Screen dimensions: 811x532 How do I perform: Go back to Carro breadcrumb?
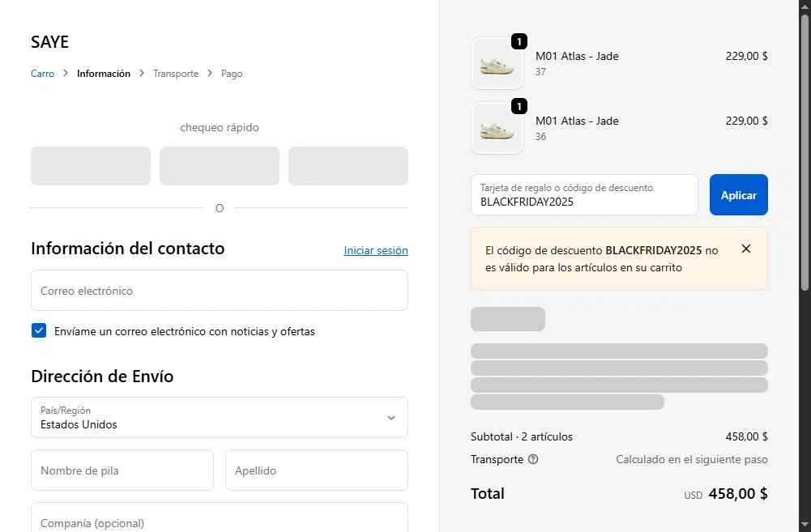(x=42, y=74)
